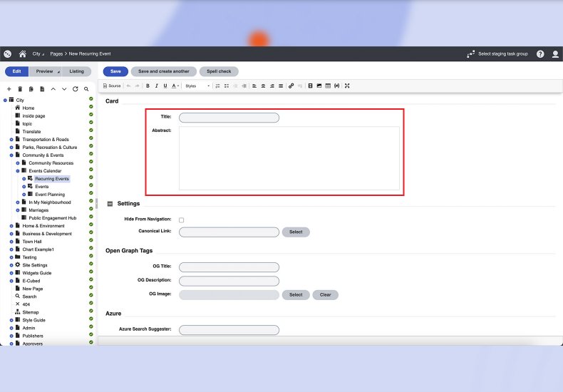Switch to the Preview tab
The height and width of the screenshot is (392, 563).
tap(45, 71)
